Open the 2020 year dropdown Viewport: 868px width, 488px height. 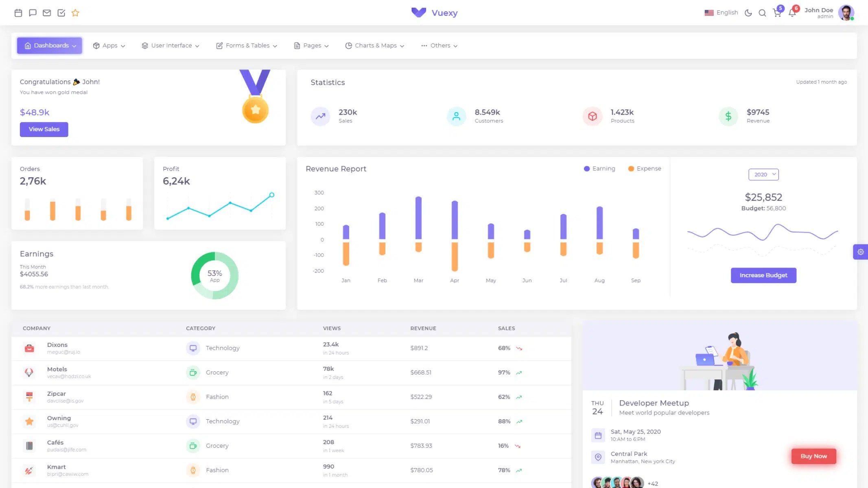coord(763,174)
